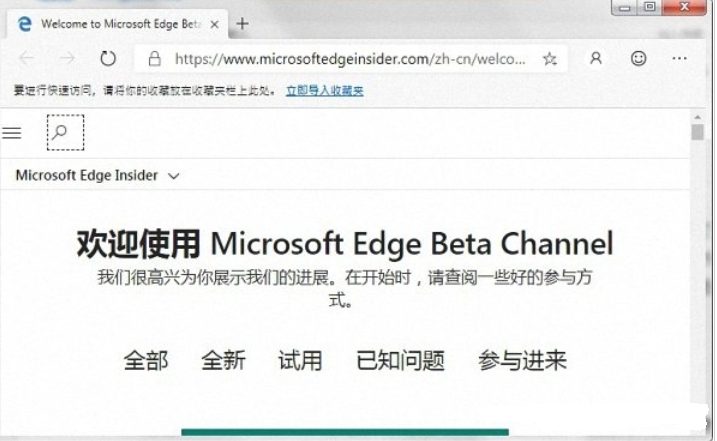Viewport: 717px width, 441px height.
Task: Close the Welcome to Microsoft Edge tab
Action: click(x=214, y=25)
